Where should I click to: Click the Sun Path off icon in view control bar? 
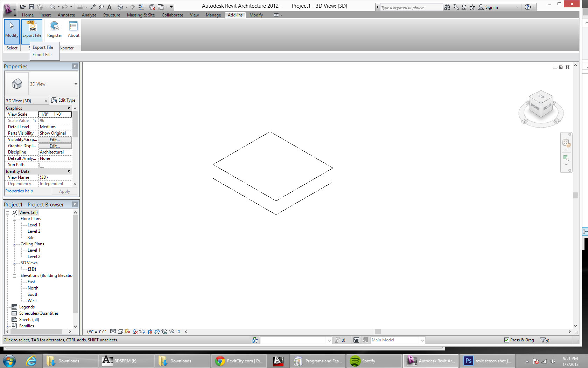pyautogui.click(x=127, y=332)
